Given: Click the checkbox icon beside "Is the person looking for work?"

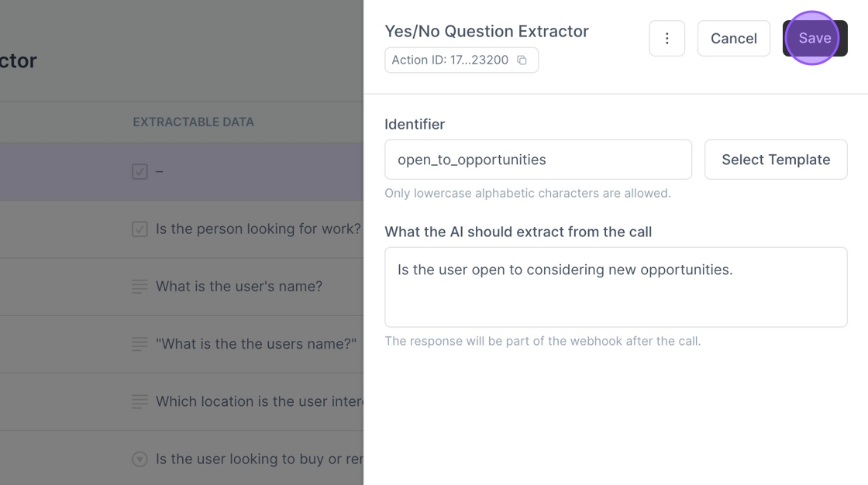Looking at the screenshot, I should pos(139,229).
